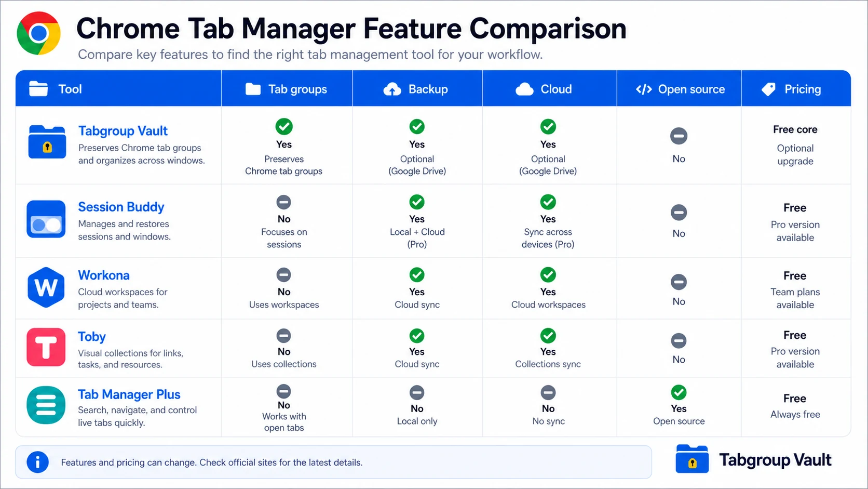Screen dimensions: 868x489
Task: Click the folder icon beside Tab groups header
Action: tap(253, 89)
